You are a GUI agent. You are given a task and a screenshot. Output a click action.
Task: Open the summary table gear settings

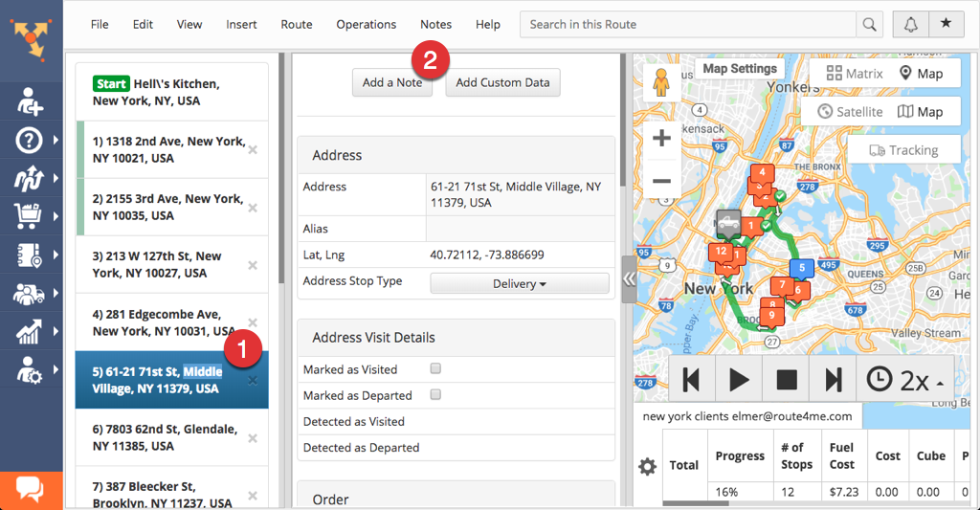(x=648, y=466)
